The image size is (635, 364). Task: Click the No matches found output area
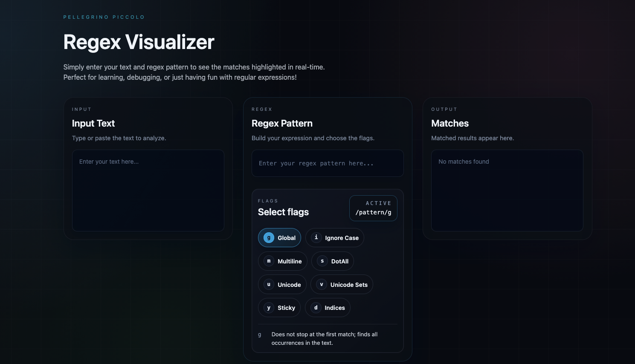pyautogui.click(x=507, y=191)
